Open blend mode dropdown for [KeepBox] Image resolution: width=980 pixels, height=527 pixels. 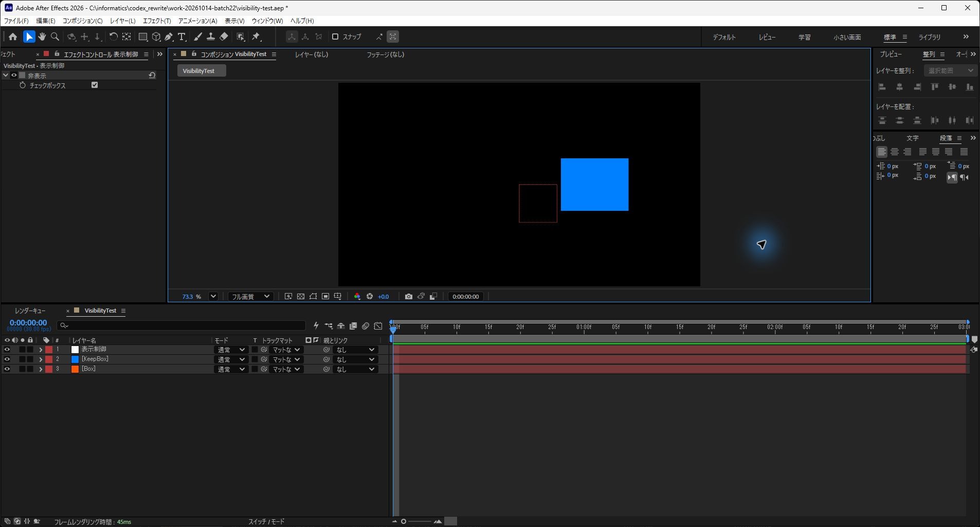click(x=231, y=359)
